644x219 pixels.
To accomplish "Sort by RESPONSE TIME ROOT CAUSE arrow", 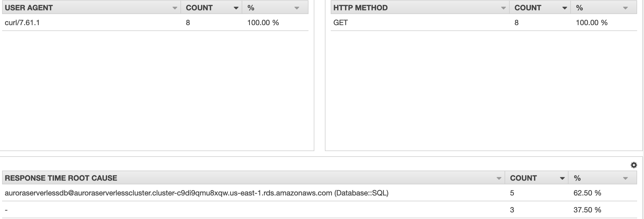I will 499,179.
